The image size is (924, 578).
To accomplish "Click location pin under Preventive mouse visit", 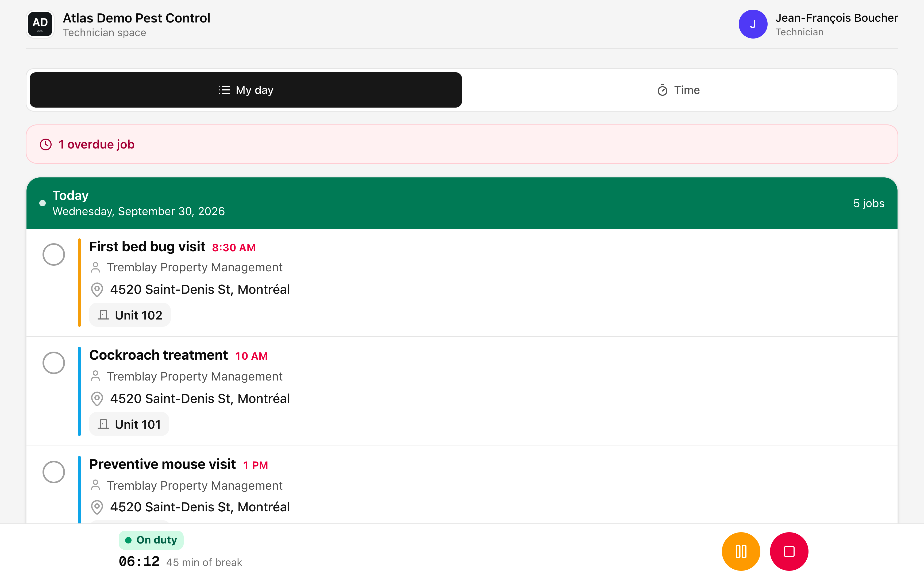I will pyautogui.click(x=97, y=507).
